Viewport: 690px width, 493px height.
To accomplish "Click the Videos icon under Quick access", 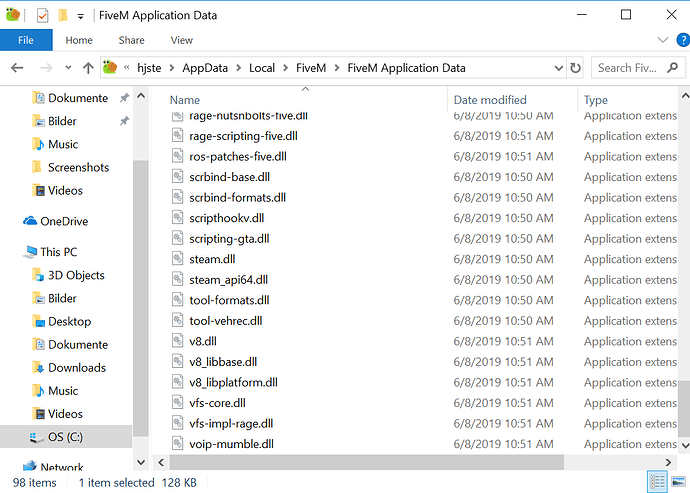I will [x=39, y=191].
